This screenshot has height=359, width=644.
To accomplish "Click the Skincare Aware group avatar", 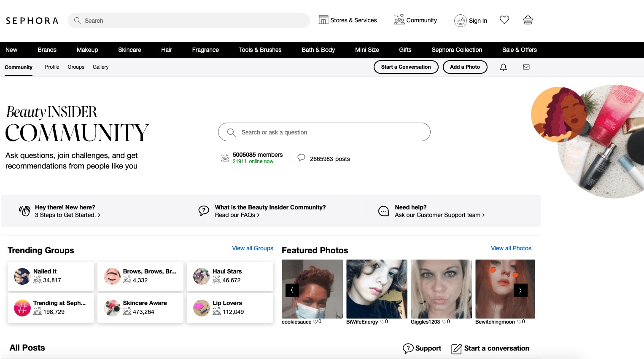I will [112, 308].
